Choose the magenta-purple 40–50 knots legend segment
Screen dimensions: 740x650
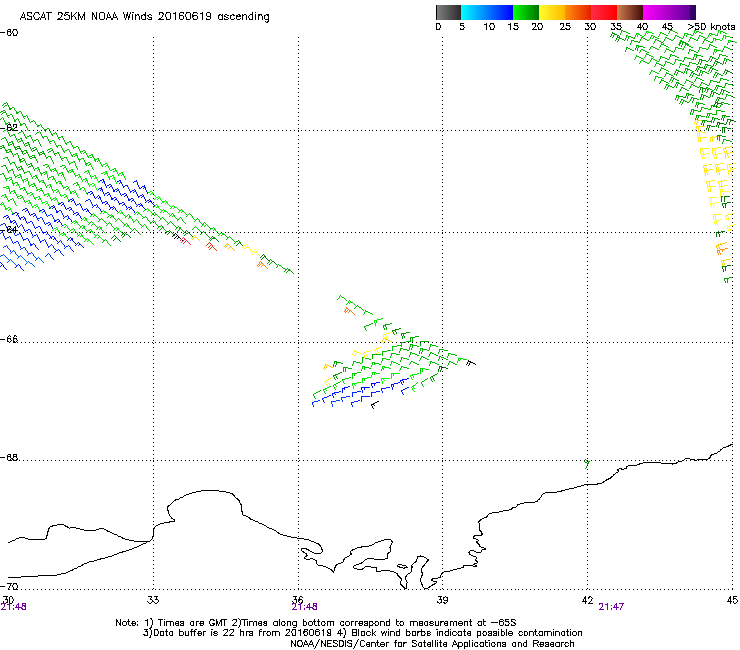pyautogui.click(x=669, y=12)
